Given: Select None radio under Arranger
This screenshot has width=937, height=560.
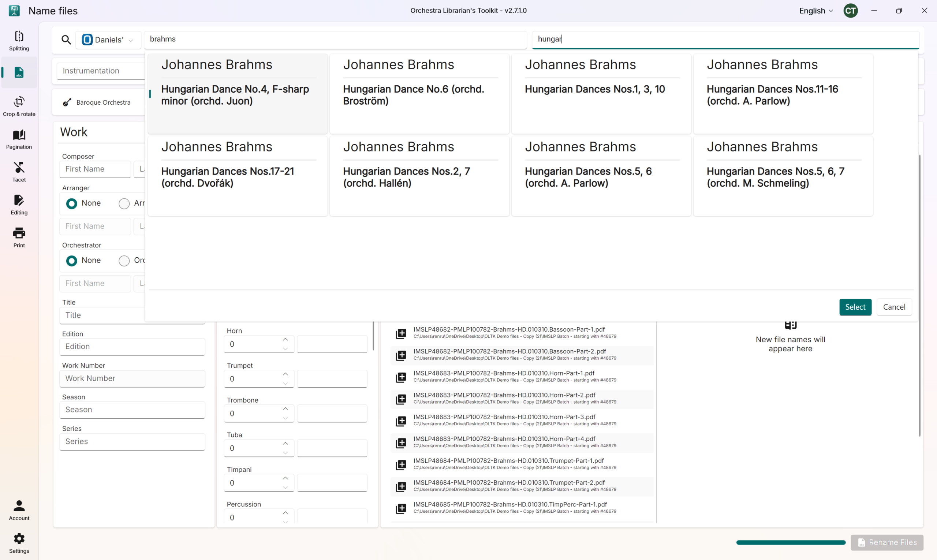Looking at the screenshot, I should point(71,204).
